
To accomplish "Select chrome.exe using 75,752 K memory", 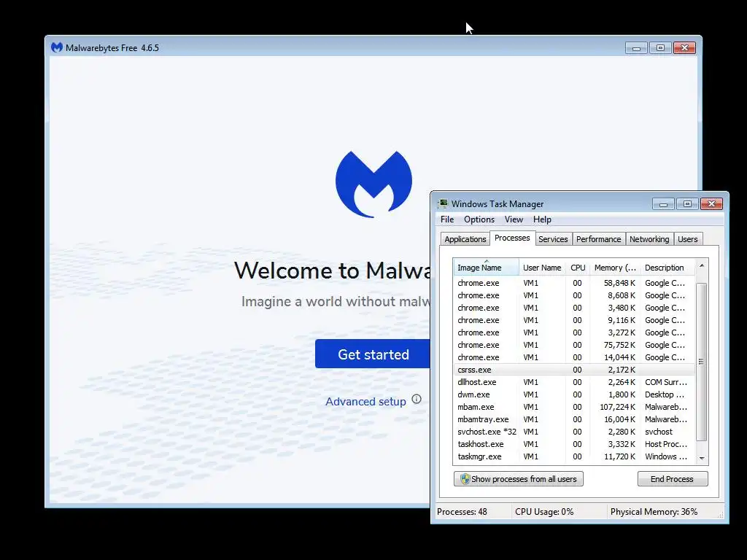I will pos(573,345).
